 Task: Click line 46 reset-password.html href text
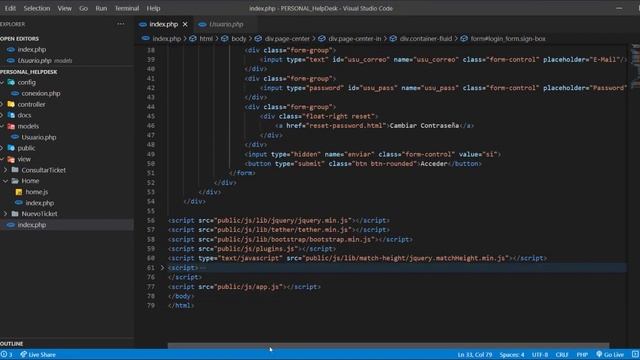pyautogui.click(x=347, y=126)
